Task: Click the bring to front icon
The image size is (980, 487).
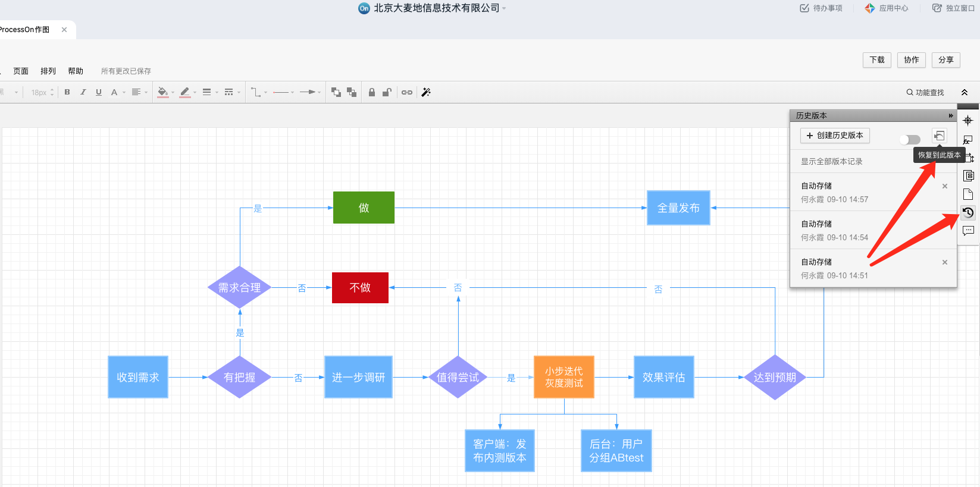Action: 336,92
